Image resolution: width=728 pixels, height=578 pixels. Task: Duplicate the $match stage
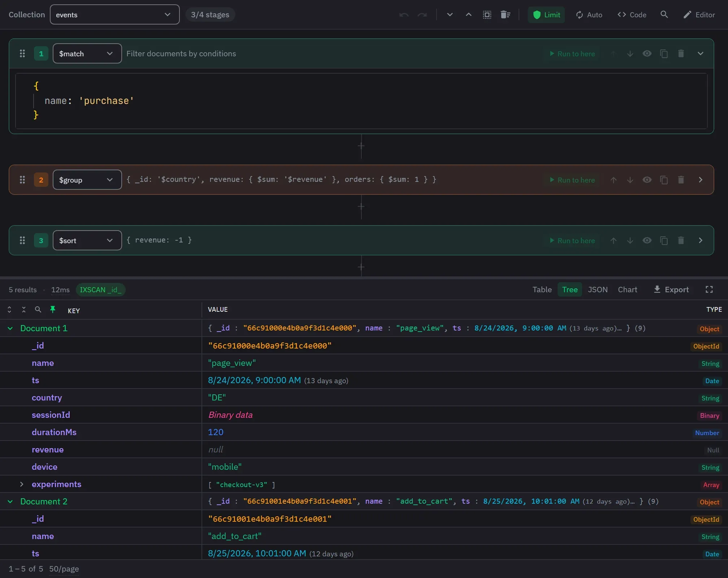coord(664,54)
